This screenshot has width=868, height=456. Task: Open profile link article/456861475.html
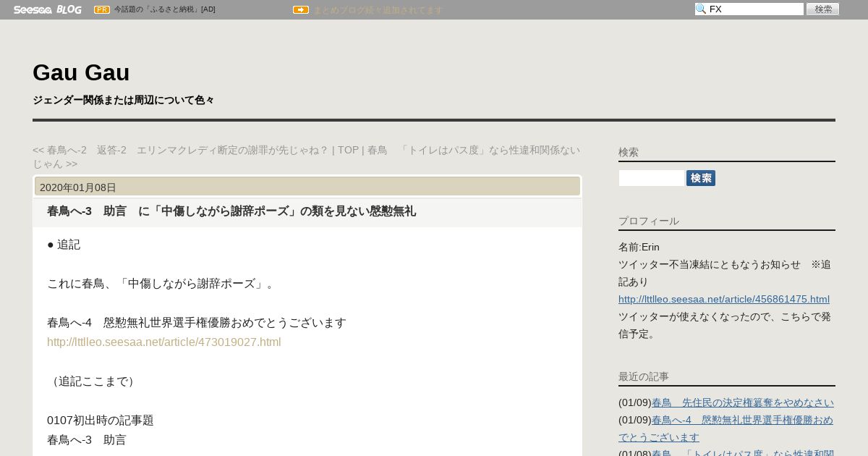(724, 299)
